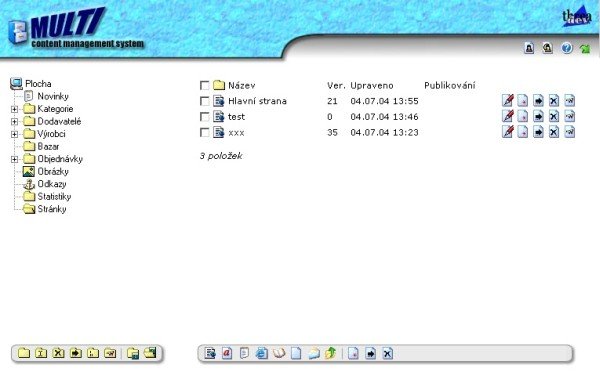Click the delete selected X icon in toolbar
The width and height of the screenshot is (600, 379).
(388, 353)
